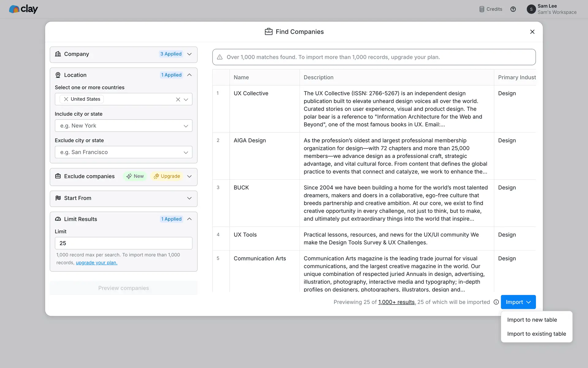Choose Import to new table
Screen dimensions: 588x368
tap(532, 320)
